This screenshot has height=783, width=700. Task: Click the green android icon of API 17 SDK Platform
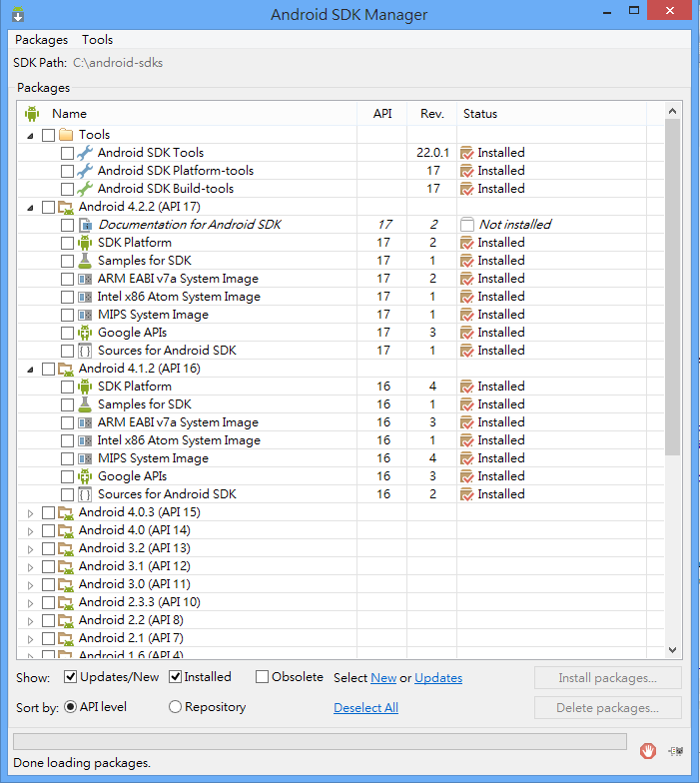[x=85, y=243]
